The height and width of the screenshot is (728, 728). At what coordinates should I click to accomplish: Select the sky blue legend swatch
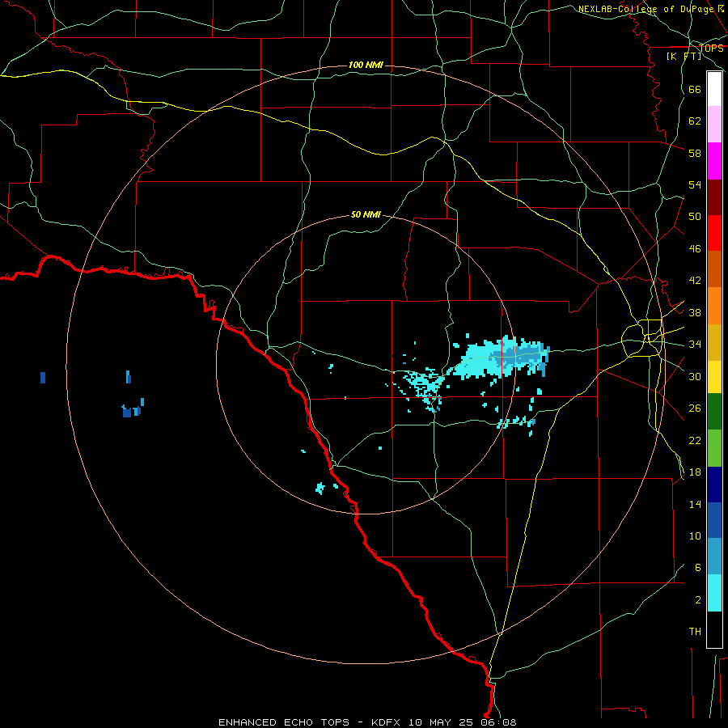click(x=714, y=557)
